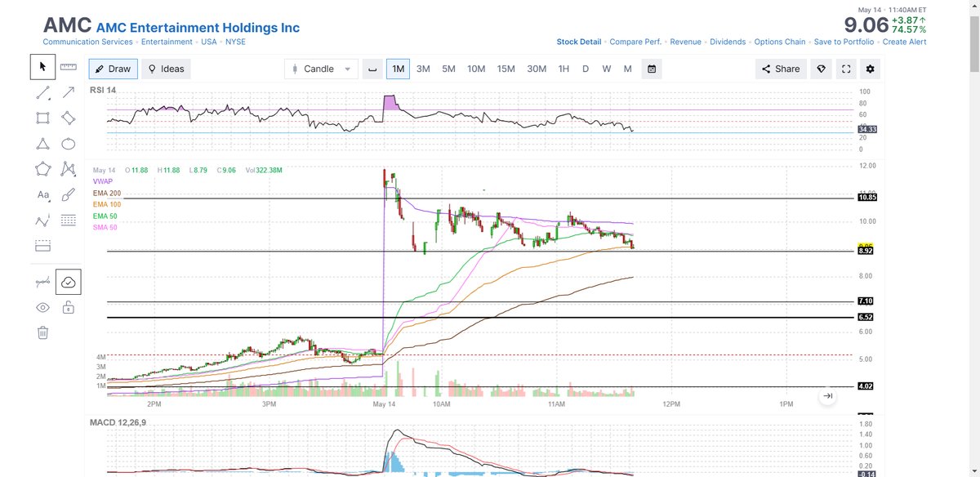Open the Revenue link
The width and height of the screenshot is (980, 477).
point(686,42)
